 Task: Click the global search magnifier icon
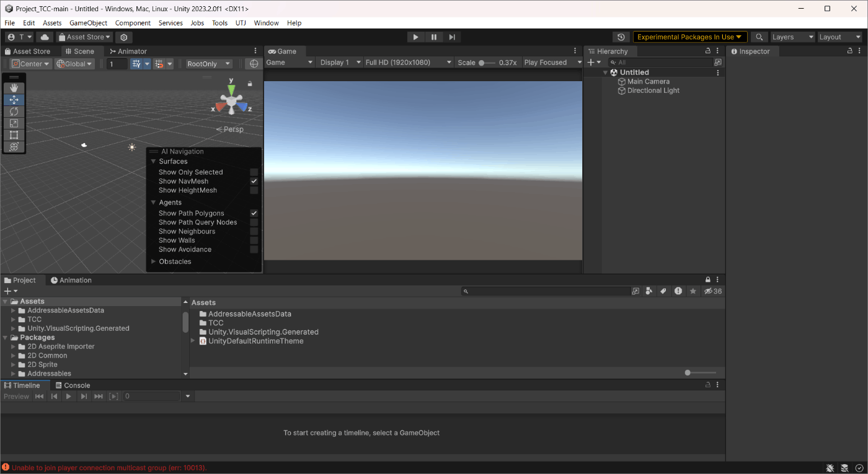[759, 37]
